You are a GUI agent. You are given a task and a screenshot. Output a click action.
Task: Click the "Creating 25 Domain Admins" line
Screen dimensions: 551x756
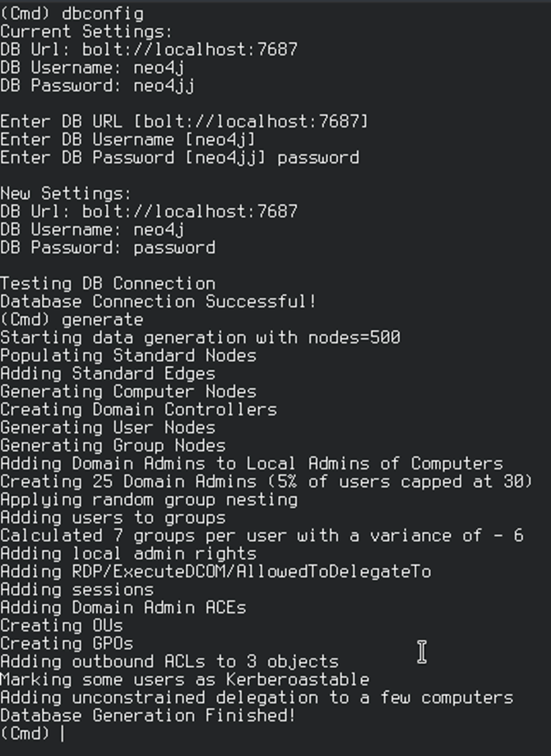point(266,481)
